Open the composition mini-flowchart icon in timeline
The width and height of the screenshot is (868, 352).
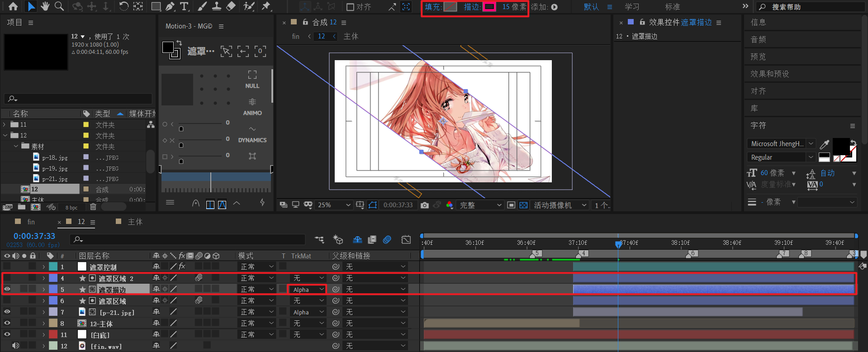click(x=319, y=239)
